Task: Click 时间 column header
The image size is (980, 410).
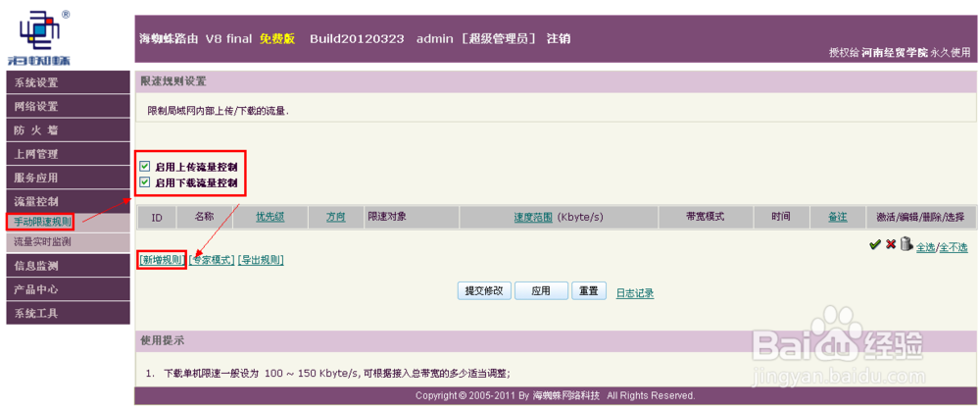Action: 781,217
